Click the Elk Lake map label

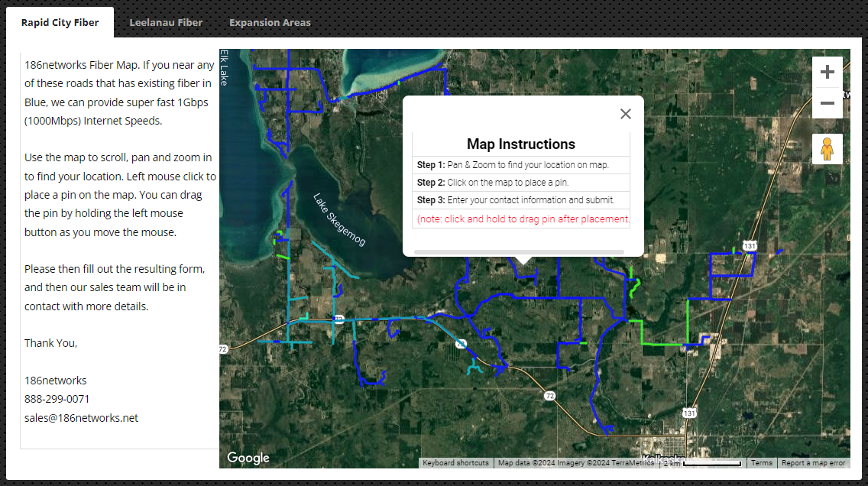click(224, 67)
